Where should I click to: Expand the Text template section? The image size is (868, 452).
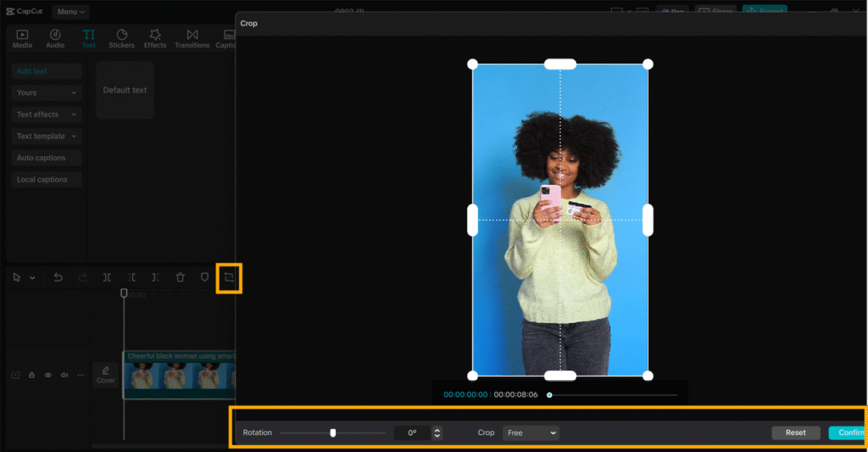[47, 137]
